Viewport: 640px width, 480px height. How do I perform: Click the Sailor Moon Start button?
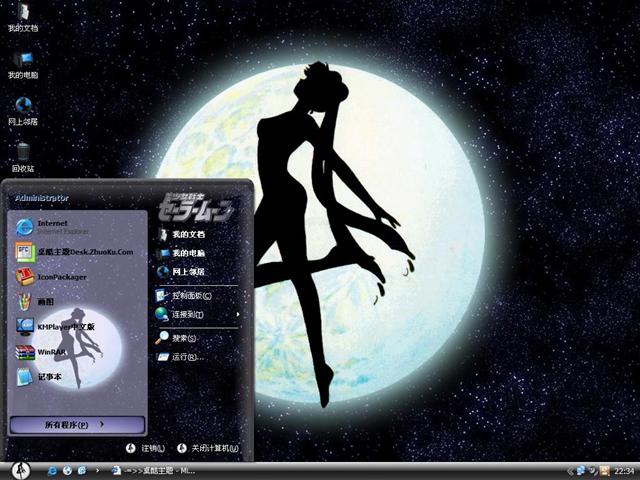click(21, 471)
